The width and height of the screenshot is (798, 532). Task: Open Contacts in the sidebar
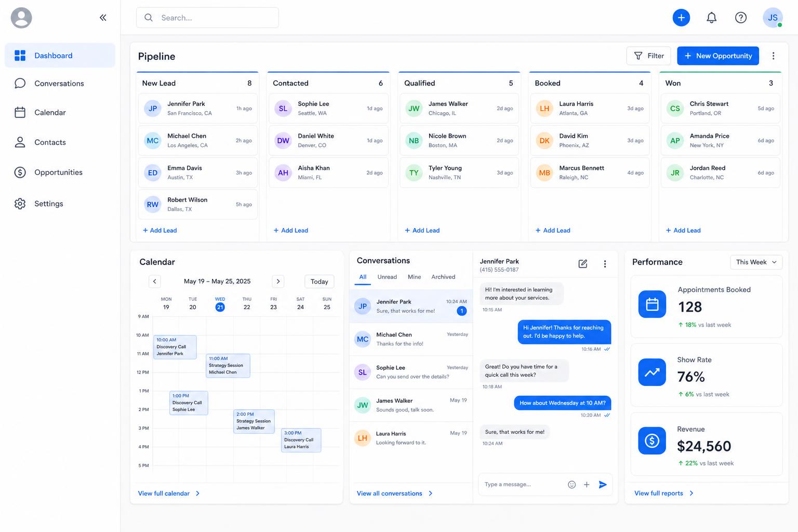point(60,142)
